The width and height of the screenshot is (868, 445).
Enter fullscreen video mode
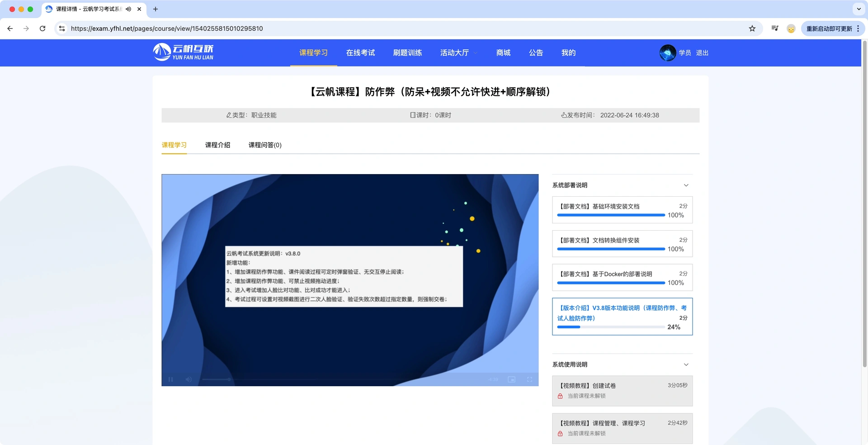pyautogui.click(x=529, y=379)
